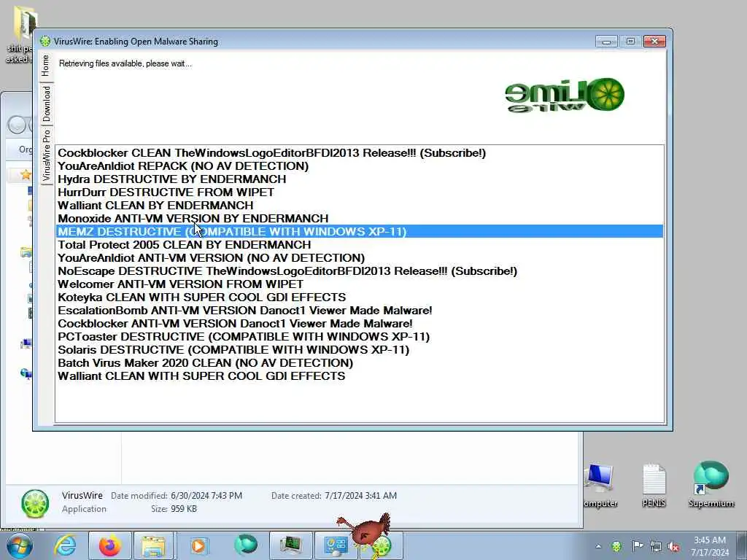Maximize the VirusWire window
The width and height of the screenshot is (747, 560).
[x=630, y=42]
